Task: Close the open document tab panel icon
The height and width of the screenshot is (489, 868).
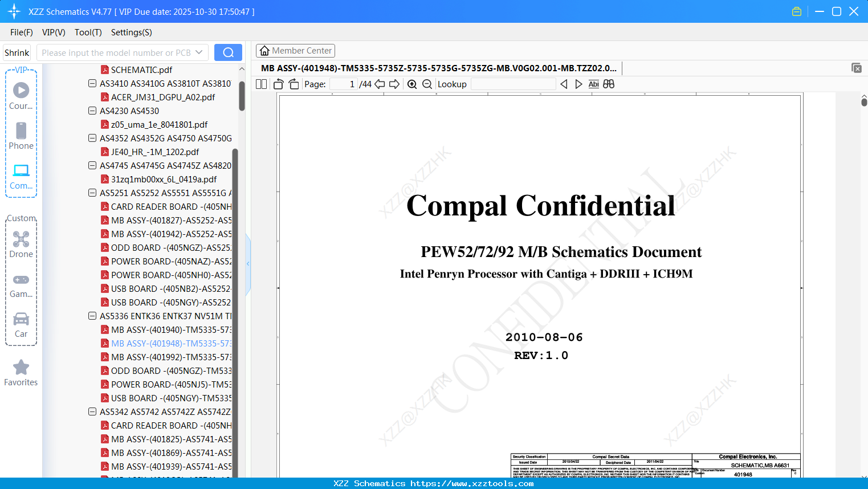Action: [857, 68]
